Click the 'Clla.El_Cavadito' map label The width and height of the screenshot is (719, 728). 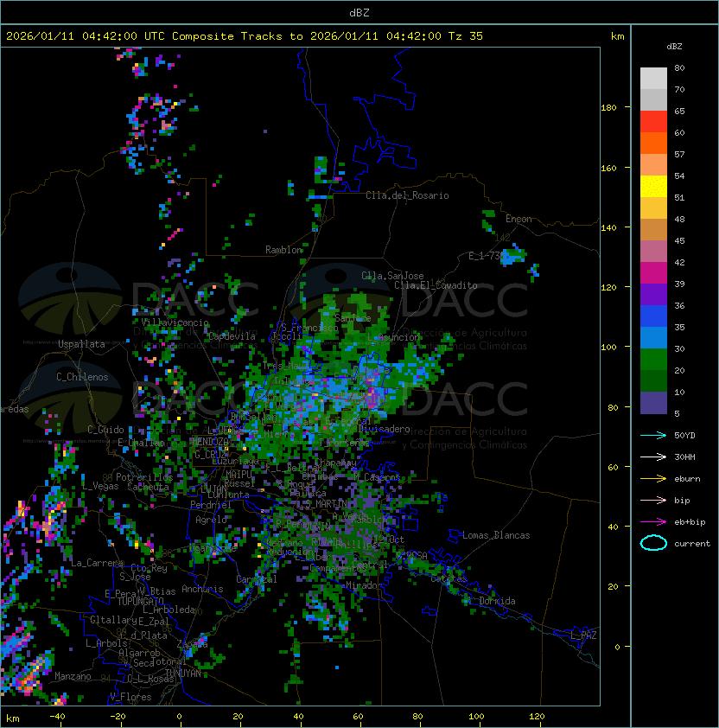[436, 285]
